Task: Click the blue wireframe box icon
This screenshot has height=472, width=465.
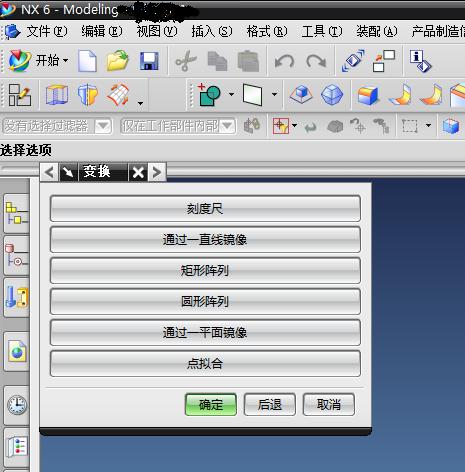Action: pos(57,95)
